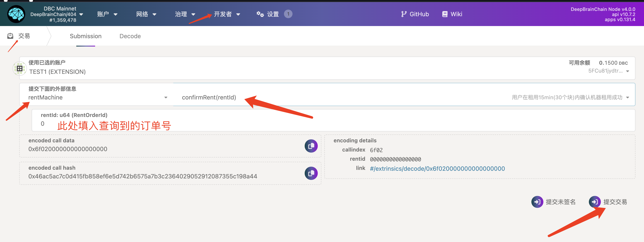Select the TEST1 (EXTENSION) account field
This screenshot has width=644, height=242.
(327, 68)
